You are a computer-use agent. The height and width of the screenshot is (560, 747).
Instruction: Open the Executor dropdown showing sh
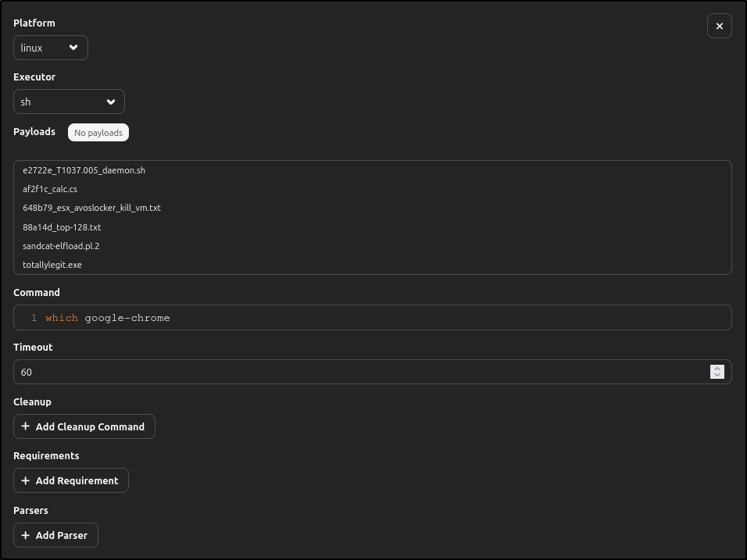point(69,102)
